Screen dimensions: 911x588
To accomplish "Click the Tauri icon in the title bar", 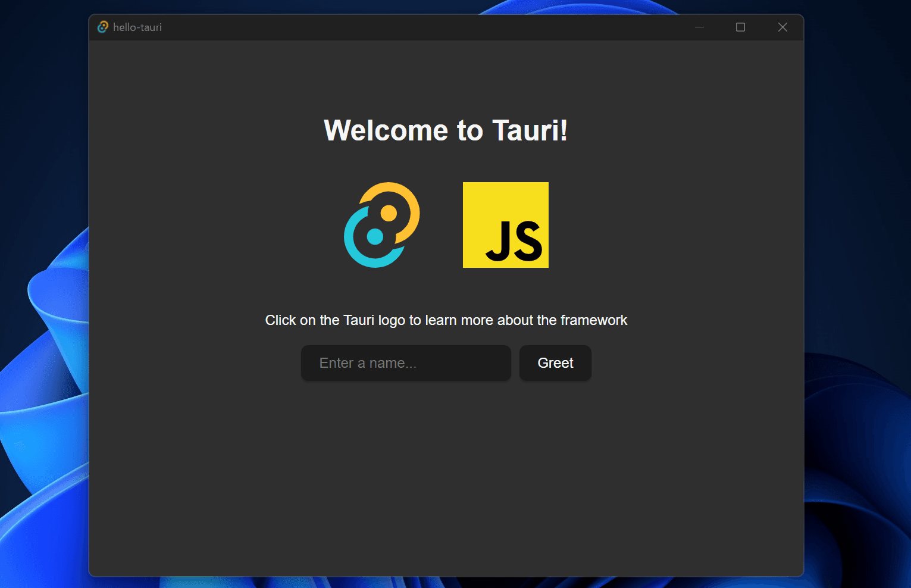I will point(102,27).
